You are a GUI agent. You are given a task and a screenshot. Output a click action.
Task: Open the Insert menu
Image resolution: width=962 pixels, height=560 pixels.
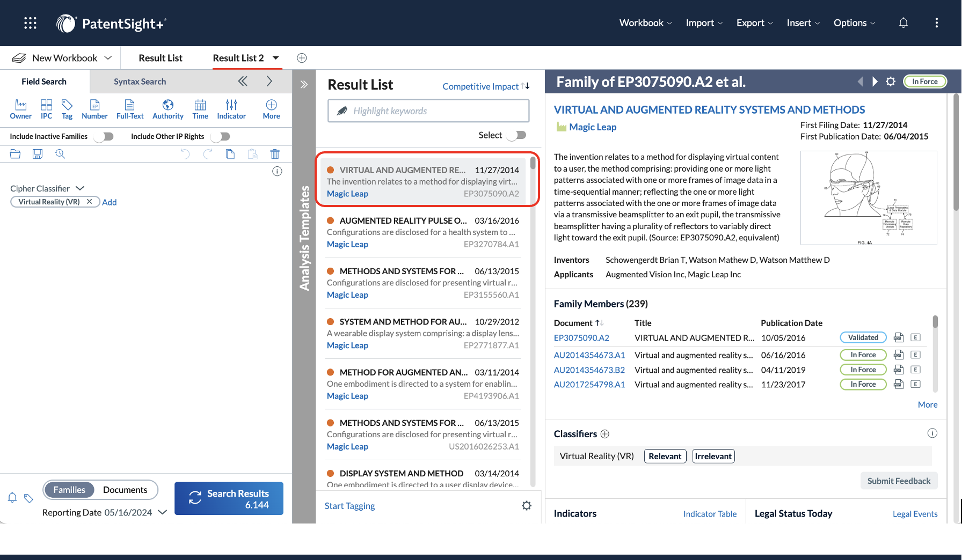(x=803, y=23)
